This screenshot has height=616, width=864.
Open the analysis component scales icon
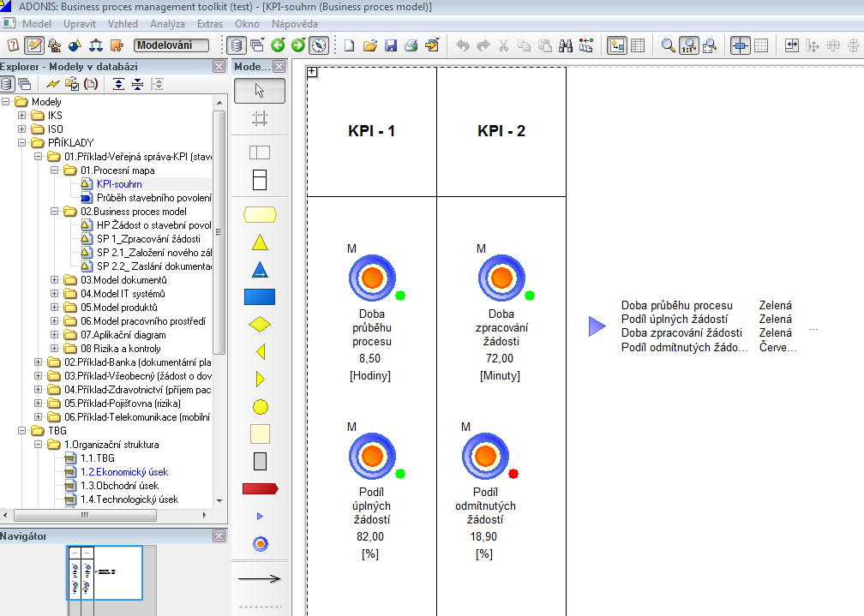[96, 45]
